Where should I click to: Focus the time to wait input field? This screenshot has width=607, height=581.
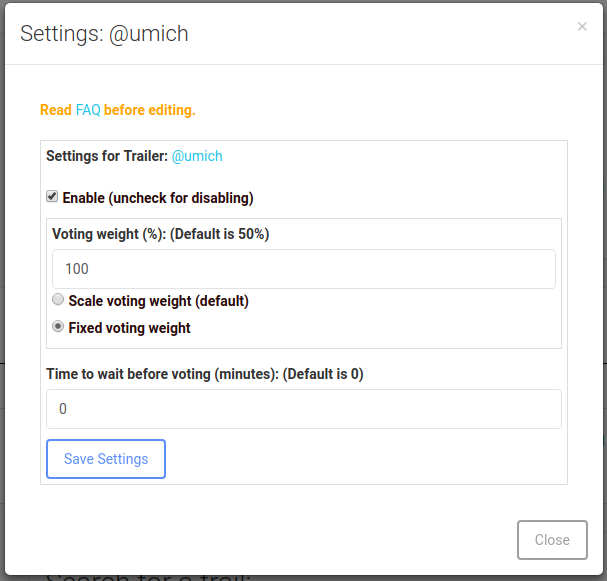click(x=304, y=409)
